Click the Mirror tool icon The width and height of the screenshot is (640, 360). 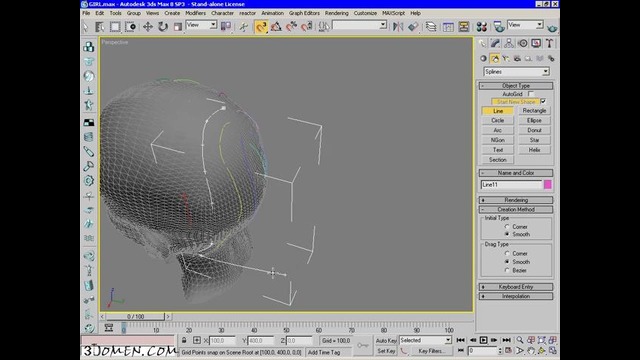point(398,27)
